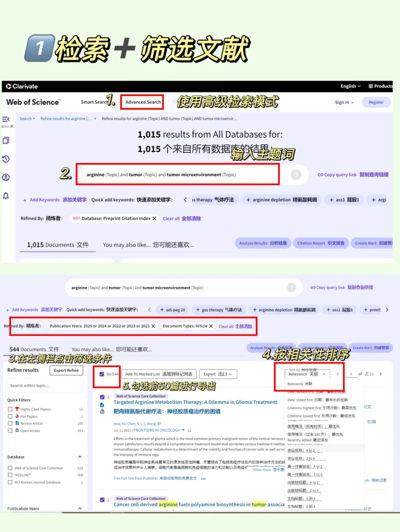Click the Clarivate logo
The height and width of the screenshot is (532, 400).
point(22,86)
